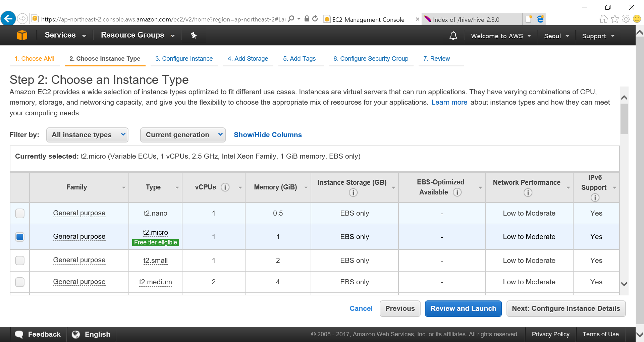Open the notifications bell icon

(453, 36)
